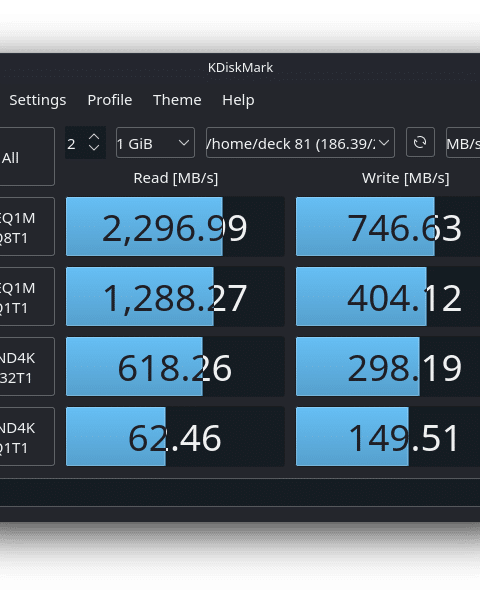The width and height of the screenshot is (480, 599).
Task: Run the RND4K Q32T1 benchmark
Action: (27, 367)
